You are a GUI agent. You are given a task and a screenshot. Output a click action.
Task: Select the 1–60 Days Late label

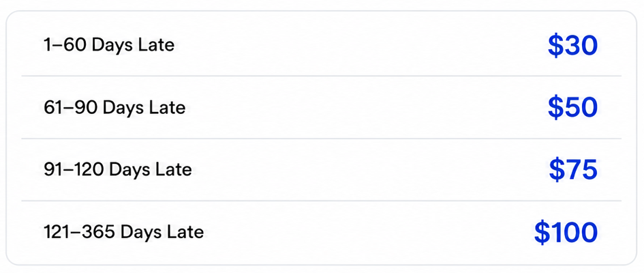[x=109, y=45]
